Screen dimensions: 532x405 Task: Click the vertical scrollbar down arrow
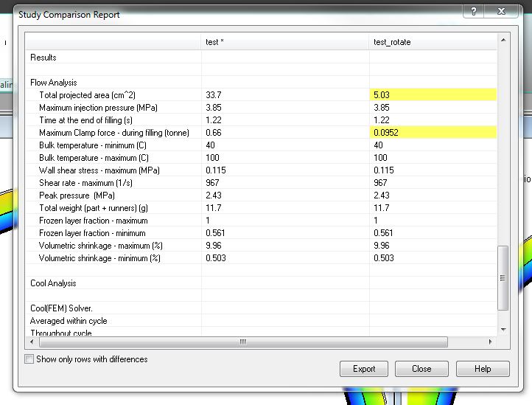coord(503,330)
